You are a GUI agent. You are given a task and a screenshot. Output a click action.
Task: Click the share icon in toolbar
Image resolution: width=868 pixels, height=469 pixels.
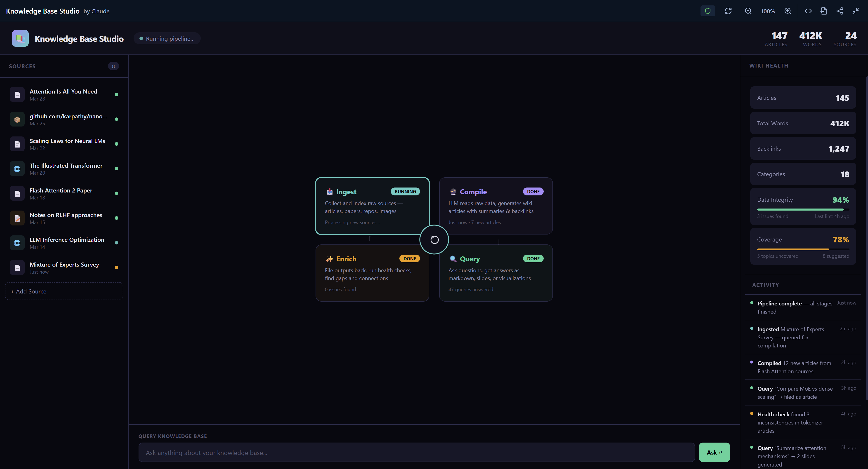pos(840,11)
